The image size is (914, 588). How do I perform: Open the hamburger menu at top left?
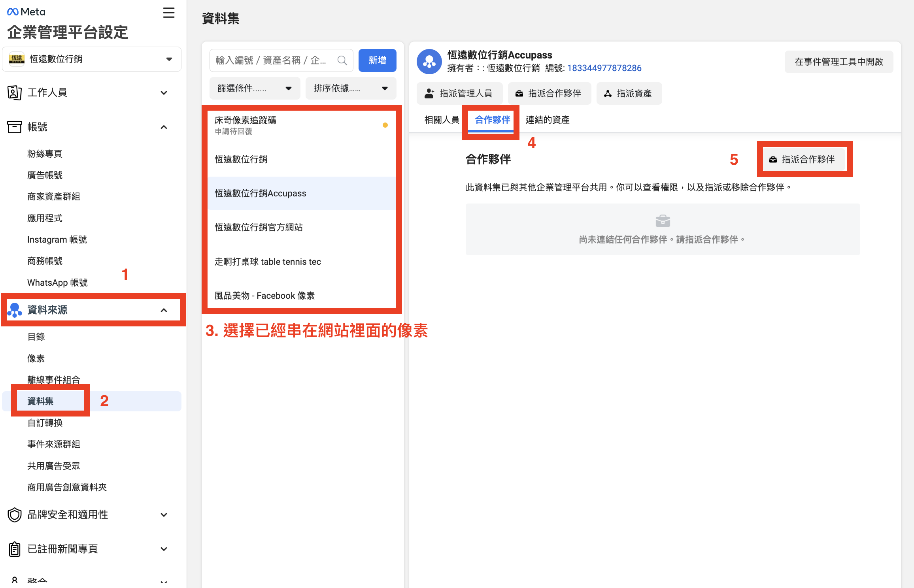coord(169,13)
